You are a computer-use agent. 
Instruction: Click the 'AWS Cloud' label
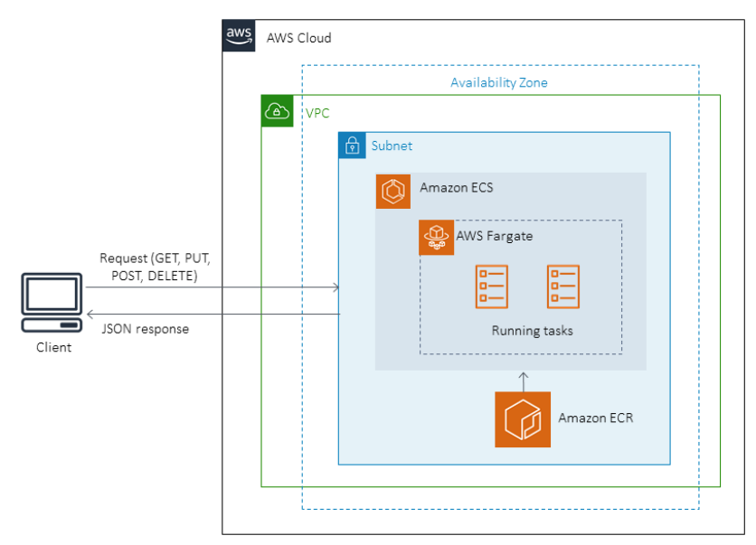(299, 38)
